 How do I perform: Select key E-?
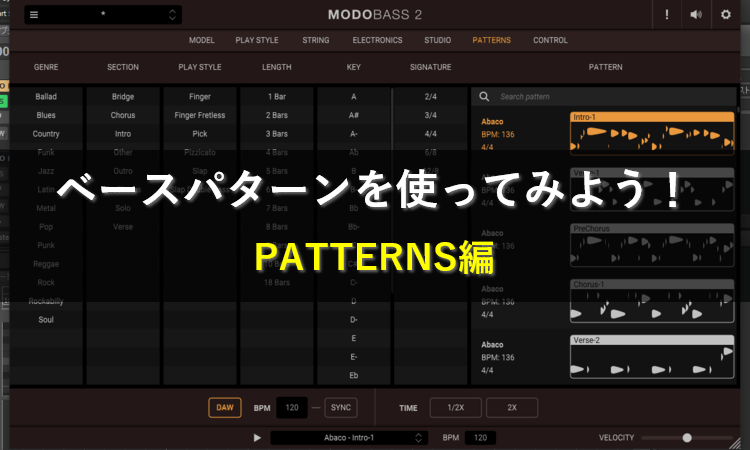(353, 357)
